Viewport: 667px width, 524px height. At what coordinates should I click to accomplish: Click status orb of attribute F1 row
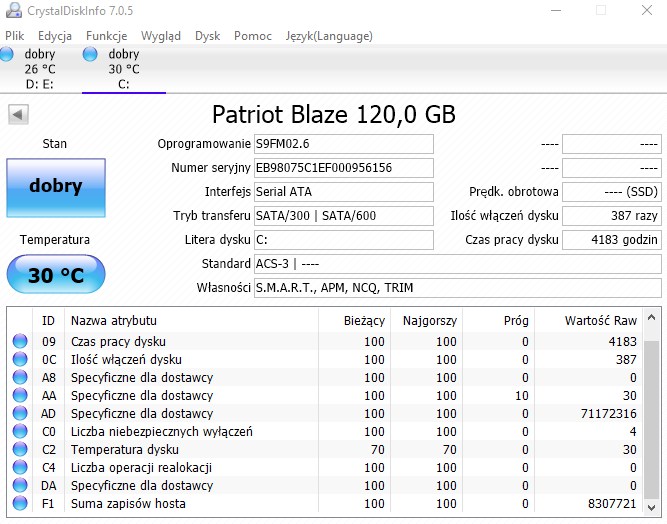tap(20, 503)
